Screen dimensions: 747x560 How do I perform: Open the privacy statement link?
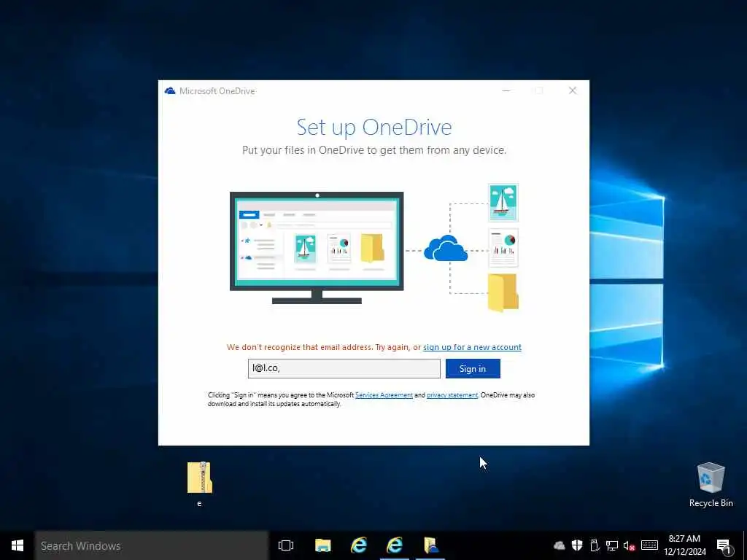[452, 395]
